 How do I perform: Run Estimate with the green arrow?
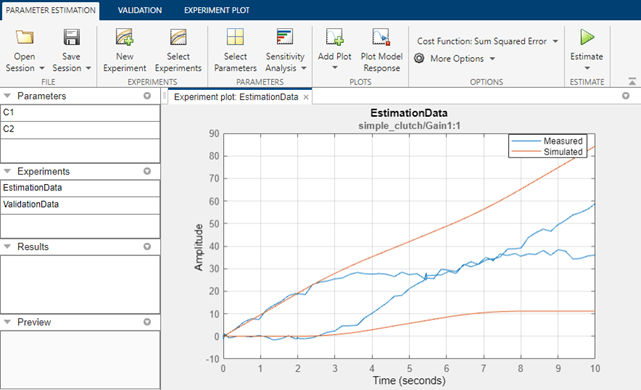point(587,37)
